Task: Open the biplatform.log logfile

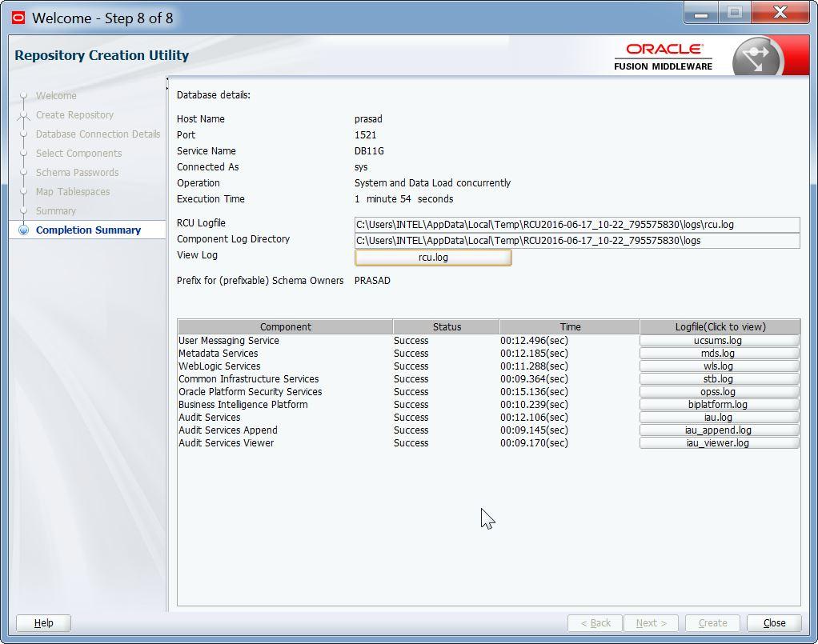Action: tap(720, 405)
